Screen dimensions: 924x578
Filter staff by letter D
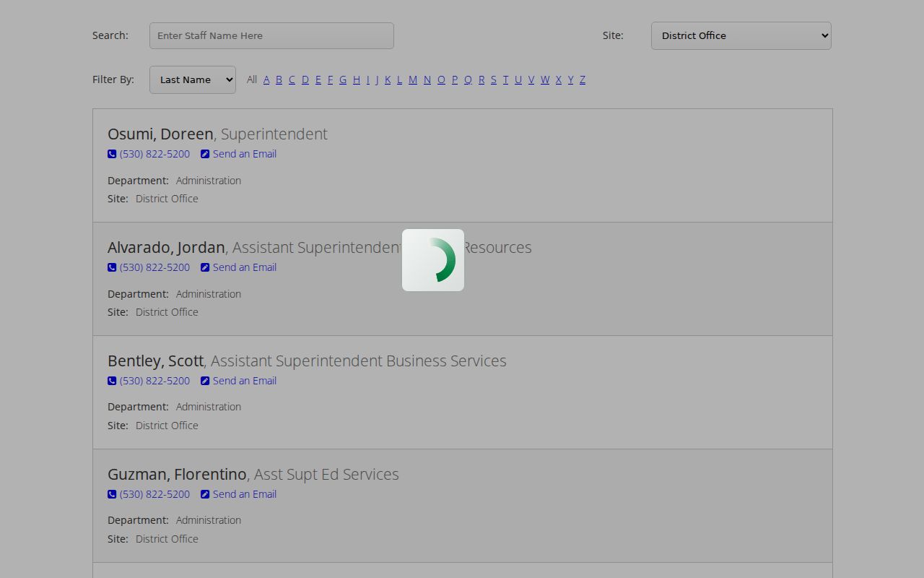(305, 79)
